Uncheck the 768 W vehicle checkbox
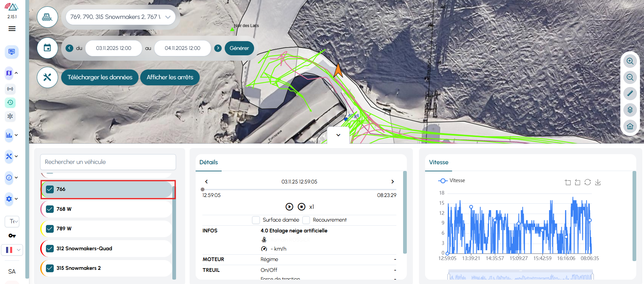This screenshot has height=284, width=644. tap(50, 209)
